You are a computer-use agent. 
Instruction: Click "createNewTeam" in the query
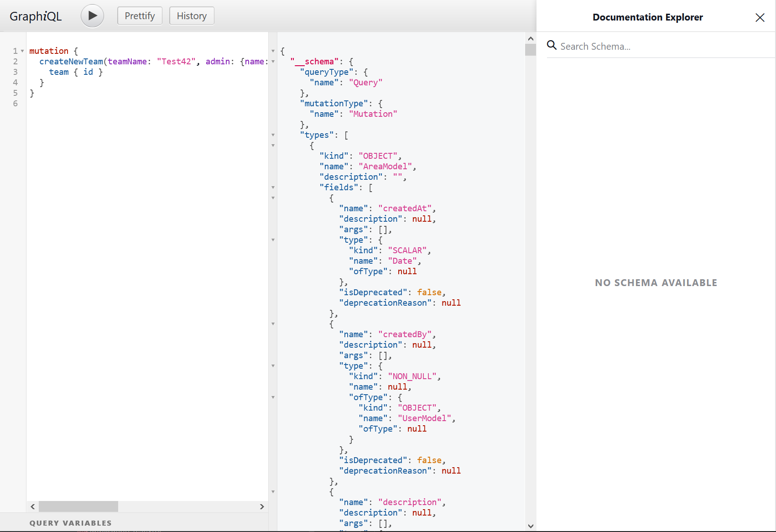71,62
